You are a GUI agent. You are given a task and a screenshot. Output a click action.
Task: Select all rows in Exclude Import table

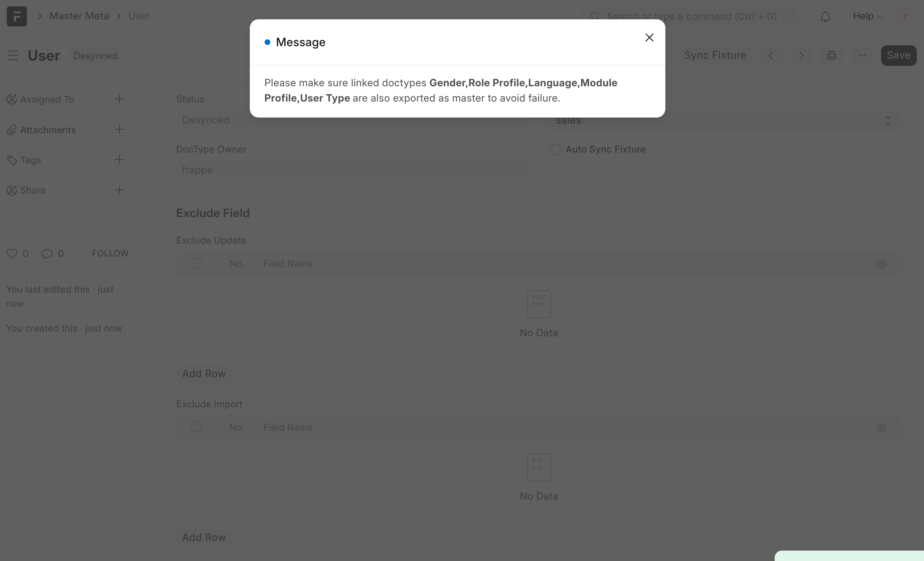196,427
